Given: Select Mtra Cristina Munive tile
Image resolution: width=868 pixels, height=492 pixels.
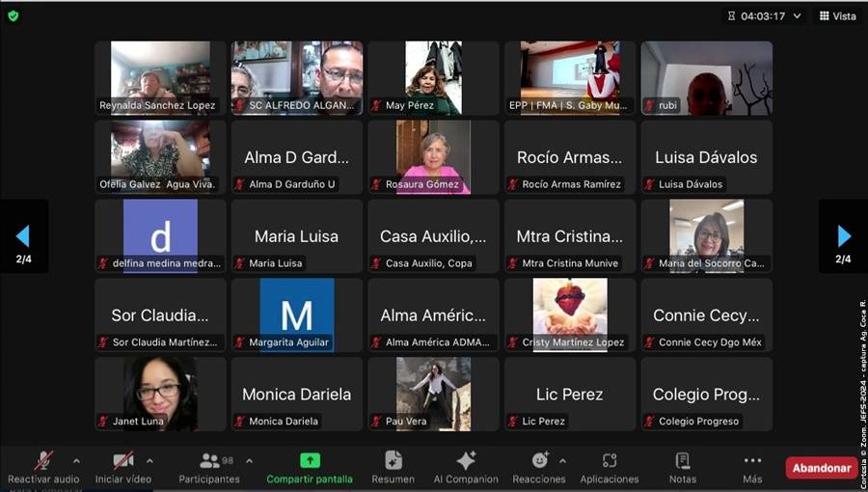Looking at the screenshot, I should pyautogui.click(x=570, y=236).
